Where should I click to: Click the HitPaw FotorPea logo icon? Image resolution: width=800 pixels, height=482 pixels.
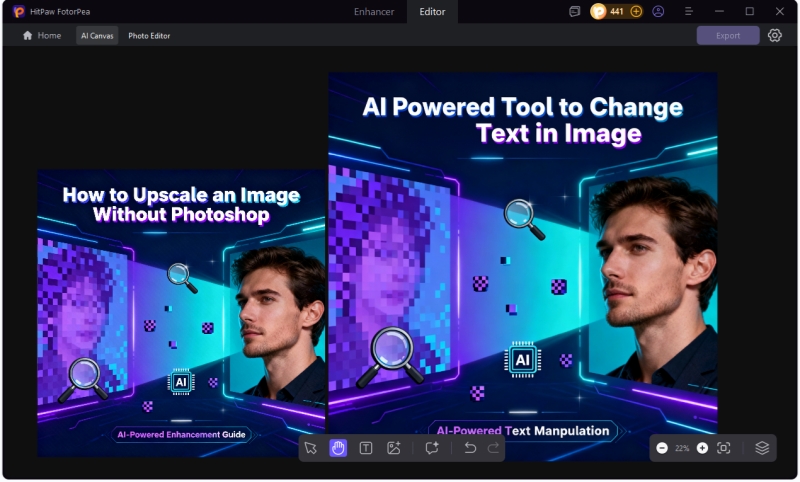(x=19, y=11)
